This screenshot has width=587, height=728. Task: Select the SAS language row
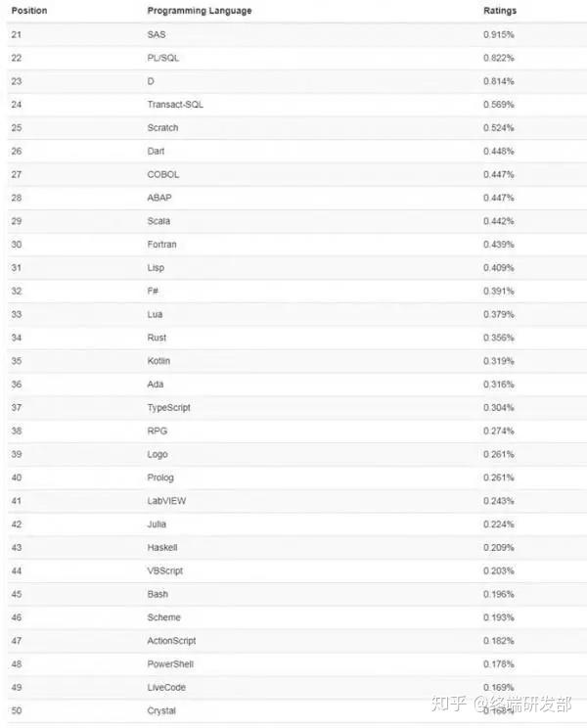[297, 35]
